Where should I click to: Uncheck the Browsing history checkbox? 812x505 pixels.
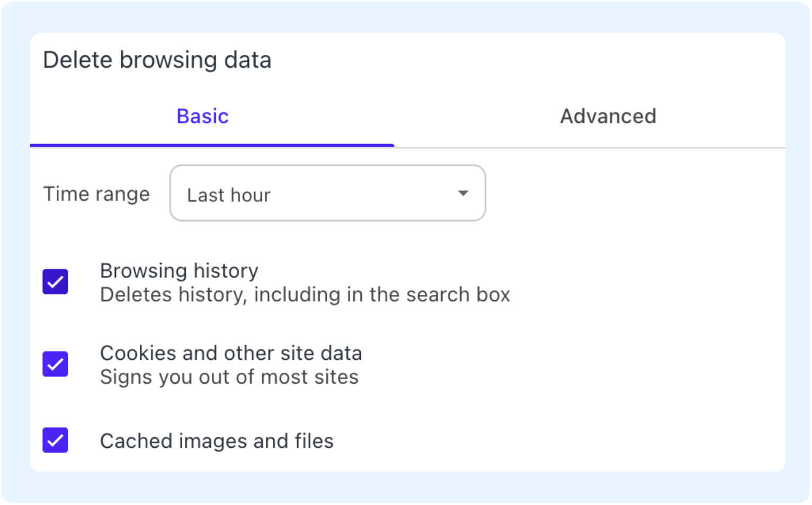[56, 282]
